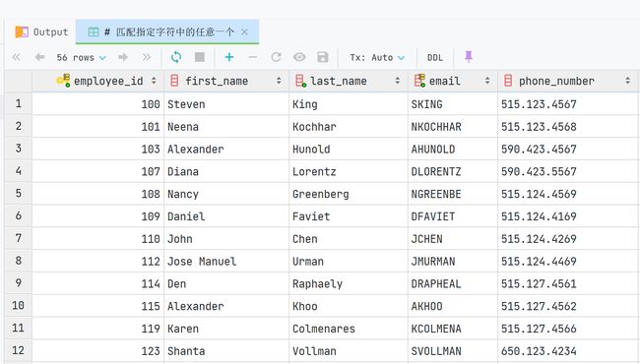Select the cell containing John
Viewport: 640px width, 364px height.
tap(226, 238)
